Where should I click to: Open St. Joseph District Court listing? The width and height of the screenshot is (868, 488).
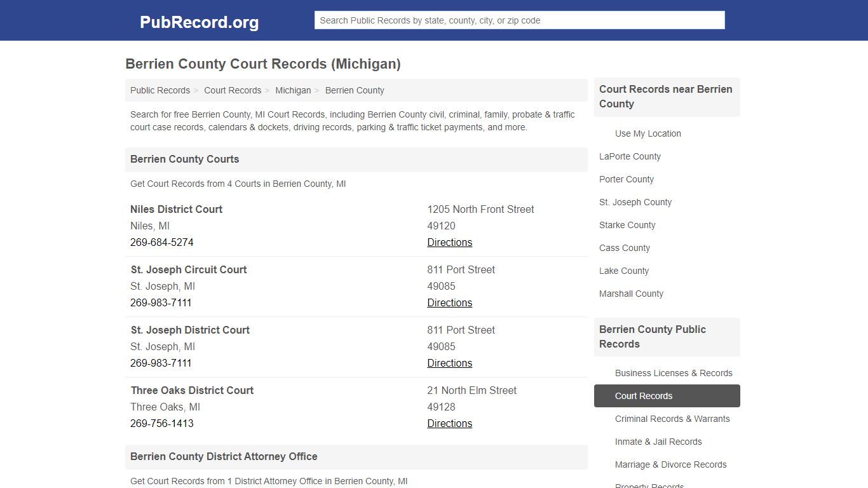click(x=190, y=330)
